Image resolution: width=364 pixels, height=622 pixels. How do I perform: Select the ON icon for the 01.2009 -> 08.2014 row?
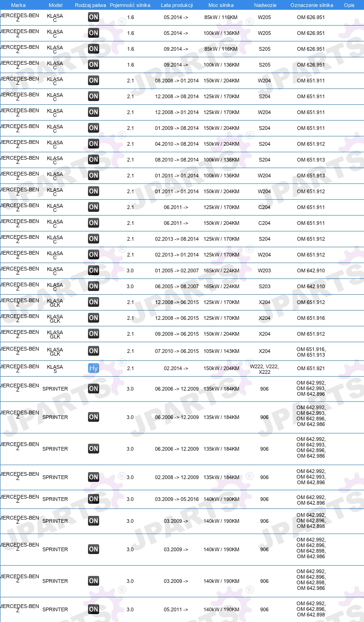click(x=94, y=128)
